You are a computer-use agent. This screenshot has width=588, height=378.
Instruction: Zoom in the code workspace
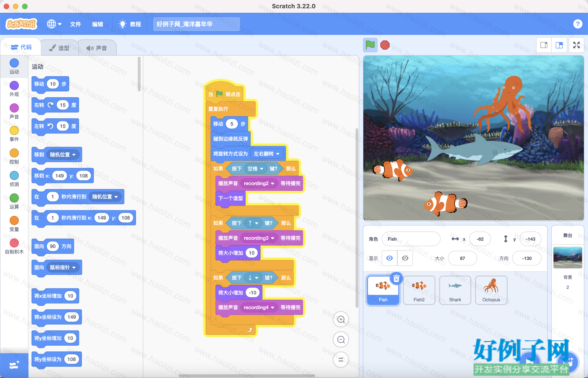pyautogui.click(x=341, y=319)
